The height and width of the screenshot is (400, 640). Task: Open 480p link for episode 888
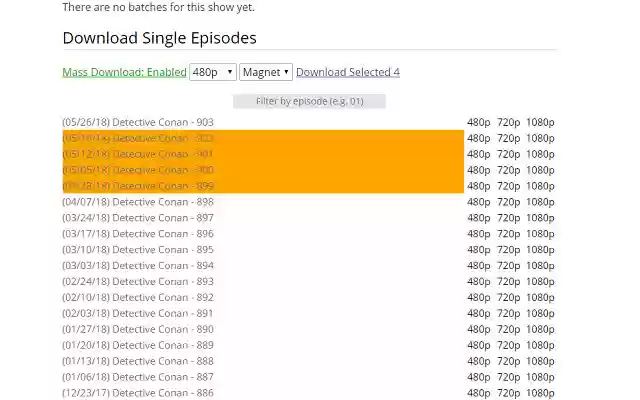[478, 361]
